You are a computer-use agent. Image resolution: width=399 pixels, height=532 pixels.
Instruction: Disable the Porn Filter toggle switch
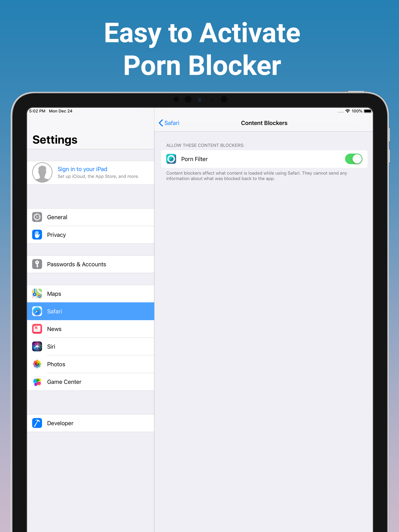coord(354,159)
